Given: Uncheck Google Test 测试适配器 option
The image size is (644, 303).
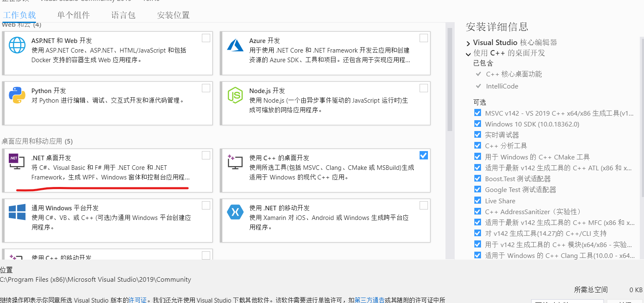Looking at the screenshot, I should point(478,189).
